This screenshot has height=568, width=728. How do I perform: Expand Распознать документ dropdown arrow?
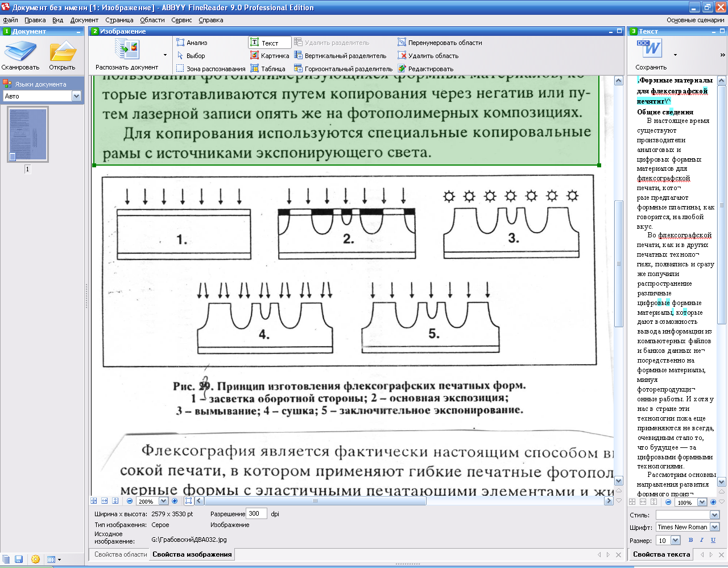(166, 55)
